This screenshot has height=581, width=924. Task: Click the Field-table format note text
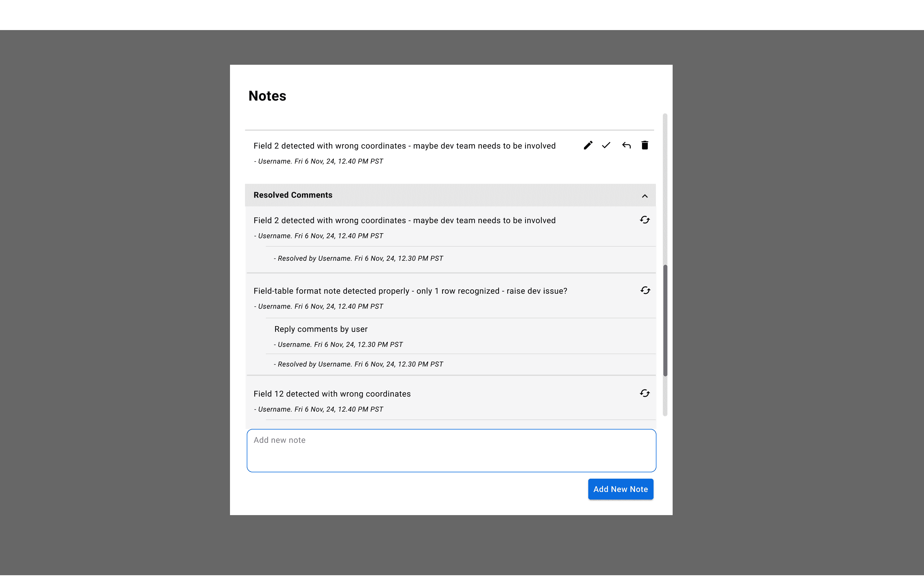(x=410, y=291)
